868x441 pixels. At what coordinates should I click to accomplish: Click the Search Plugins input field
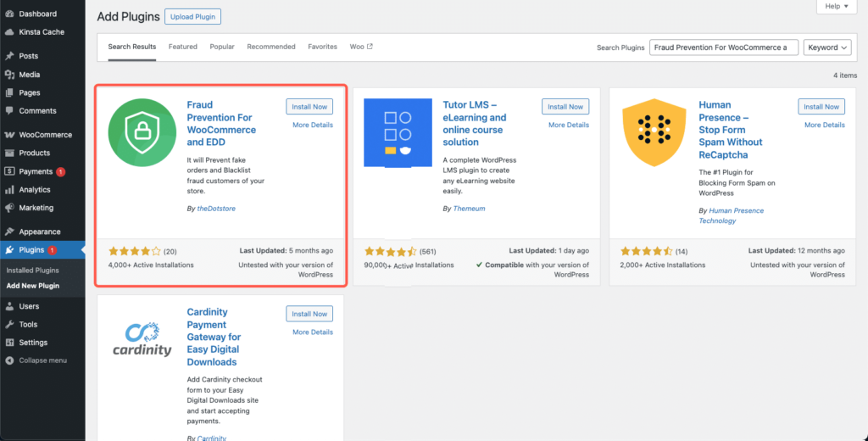coord(723,47)
